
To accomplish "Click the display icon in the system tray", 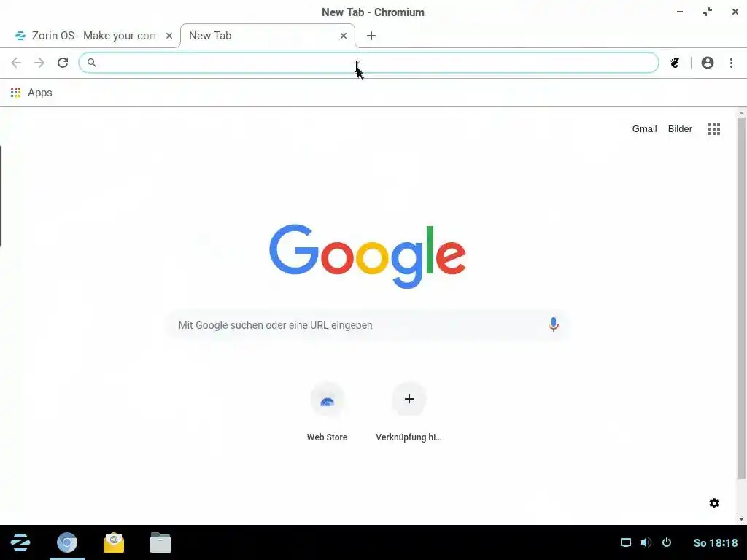I will click(x=625, y=542).
